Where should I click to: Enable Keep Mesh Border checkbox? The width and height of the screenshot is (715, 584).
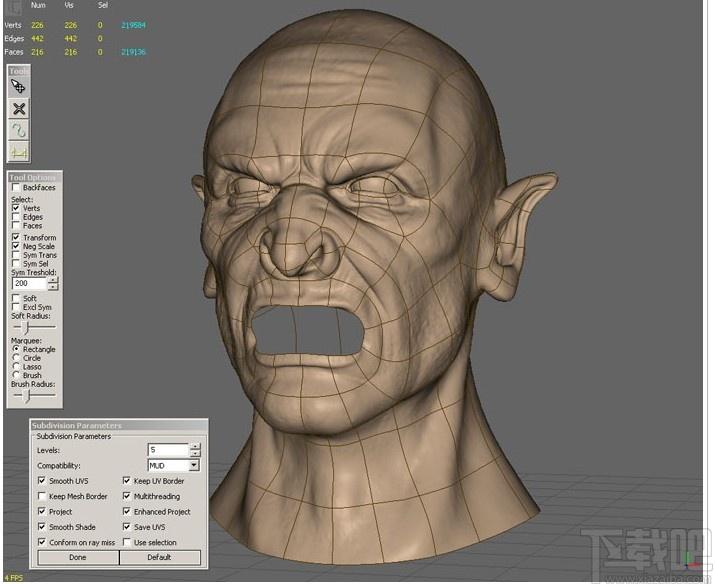point(42,496)
